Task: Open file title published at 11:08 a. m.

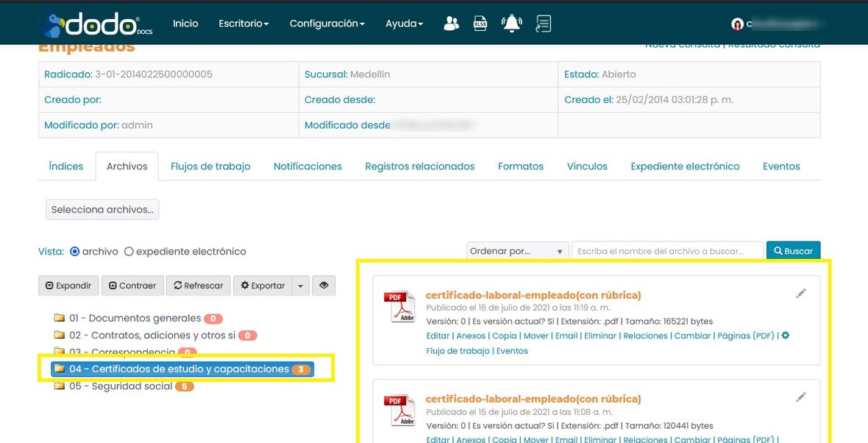Action: coord(533,399)
